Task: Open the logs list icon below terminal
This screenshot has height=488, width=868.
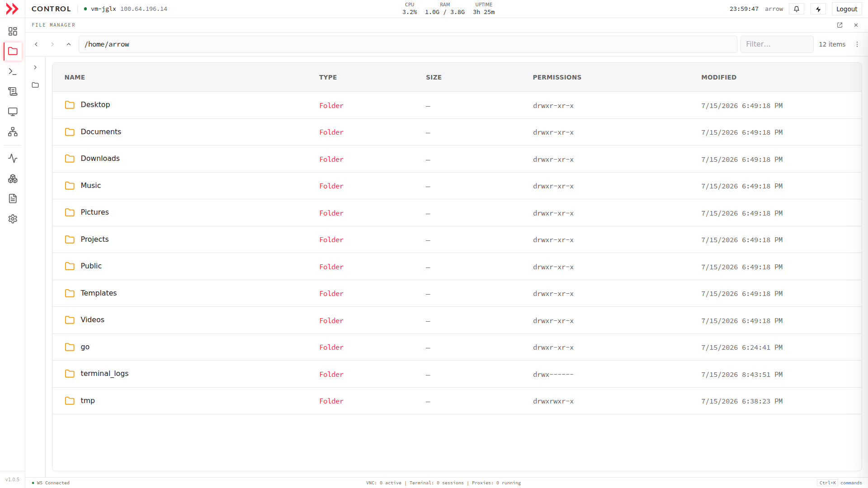Action: (x=13, y=92)
